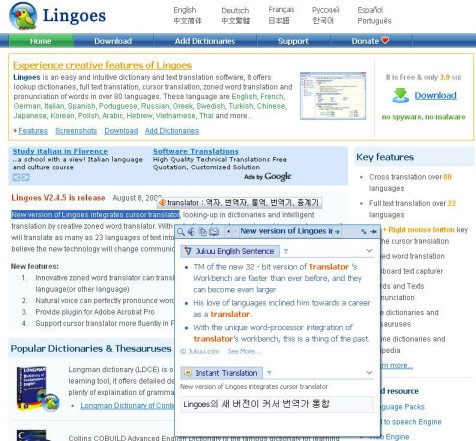Click the green download arrow icon
This screenshot has width=476, height=441.
pos(400,95)
